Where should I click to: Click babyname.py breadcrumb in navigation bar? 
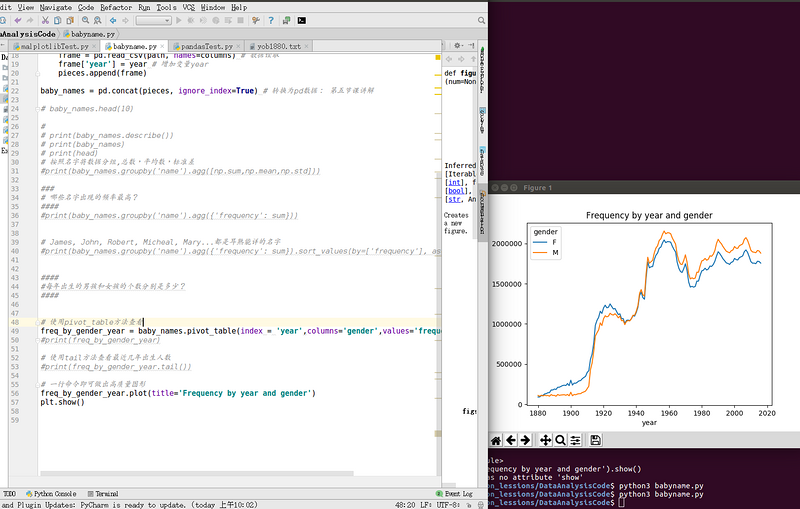pos(89,34)
